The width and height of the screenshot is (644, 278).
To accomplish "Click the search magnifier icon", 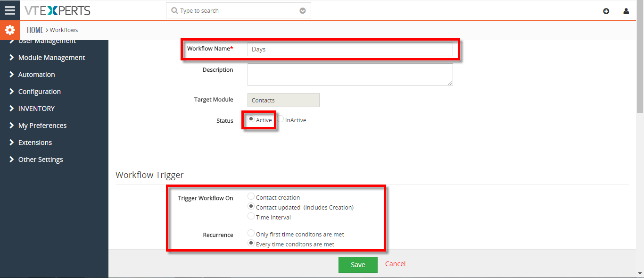I will 174,10.
